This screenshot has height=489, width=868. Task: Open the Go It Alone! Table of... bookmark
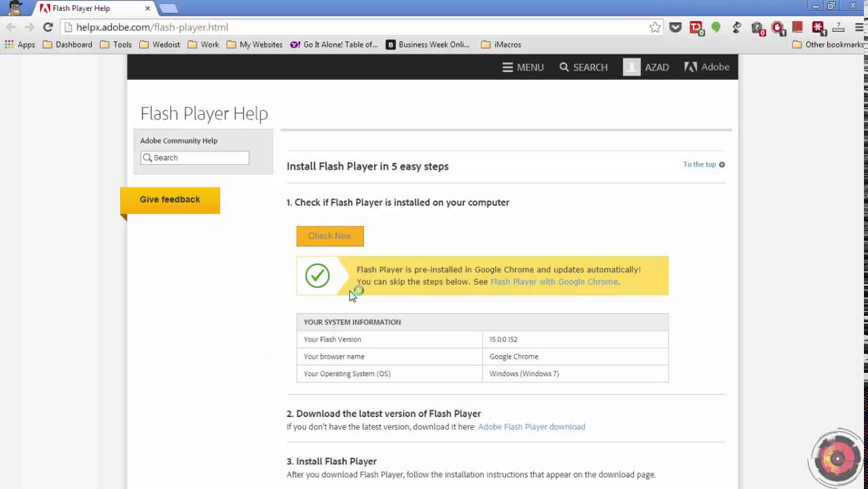(x=334, y=45)
